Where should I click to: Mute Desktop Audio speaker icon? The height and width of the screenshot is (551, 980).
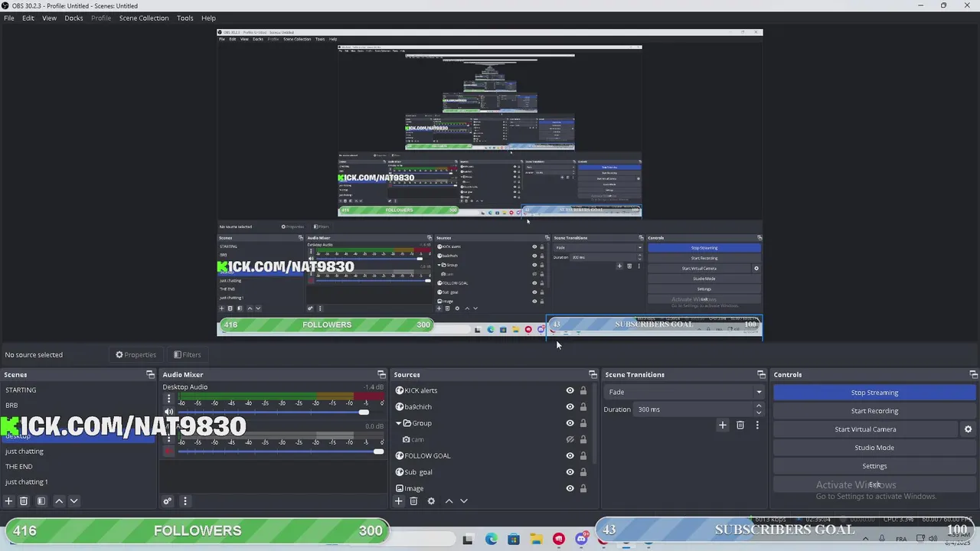coord(168,412)
